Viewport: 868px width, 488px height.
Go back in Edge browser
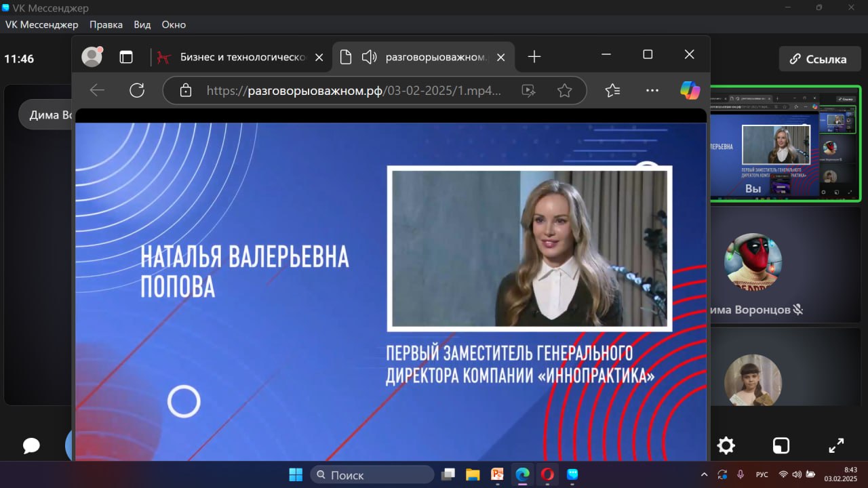[x=97, y=90]
